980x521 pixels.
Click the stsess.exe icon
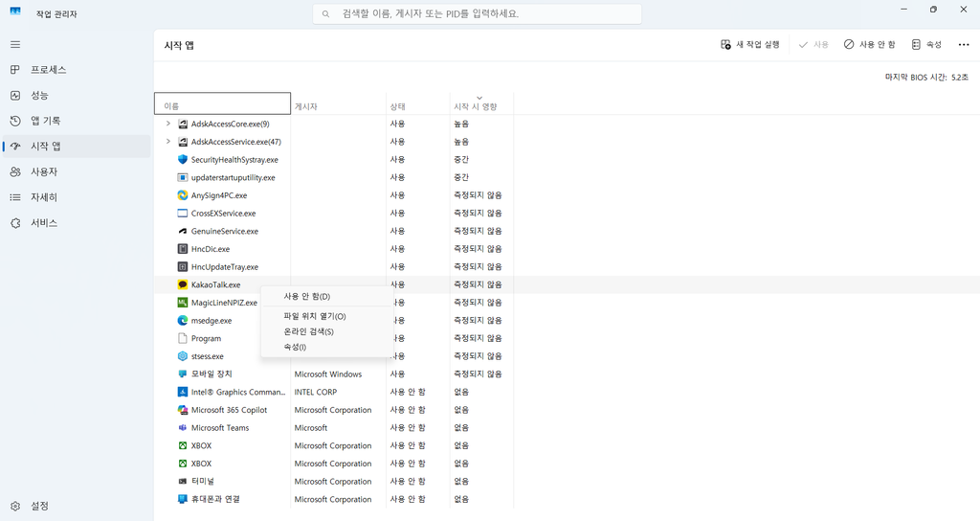click(183, 356)
